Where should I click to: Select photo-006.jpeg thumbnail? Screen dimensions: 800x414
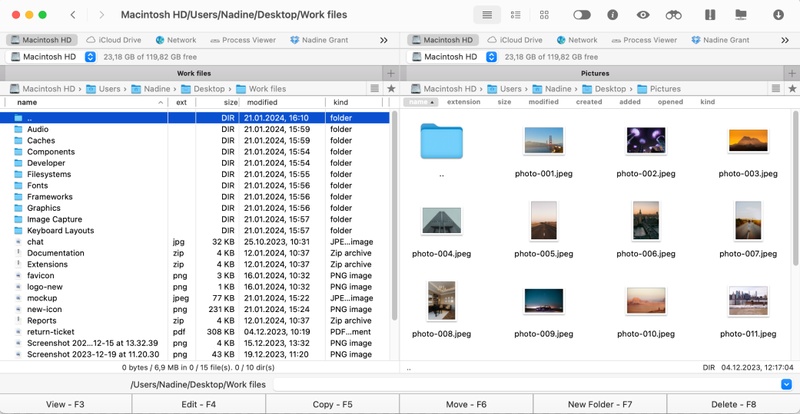pyautogui.click(x=645, y=221)
